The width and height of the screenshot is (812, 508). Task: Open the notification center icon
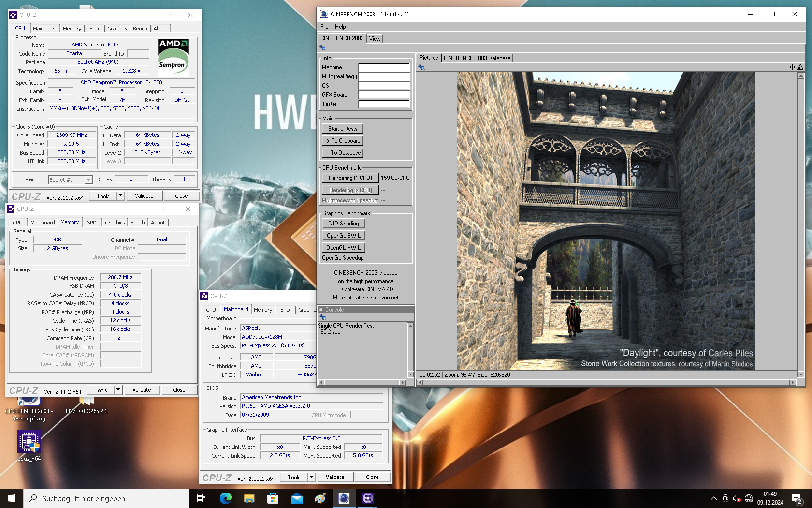click(x=797, y=498)
